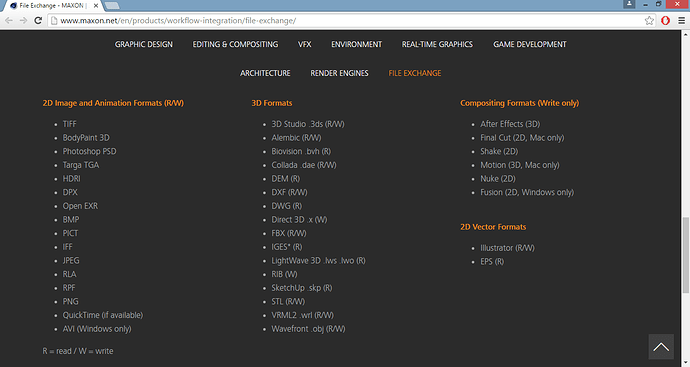Click the 'Open EXR' list entry
The image size is (690, 367).
[80, 206]
